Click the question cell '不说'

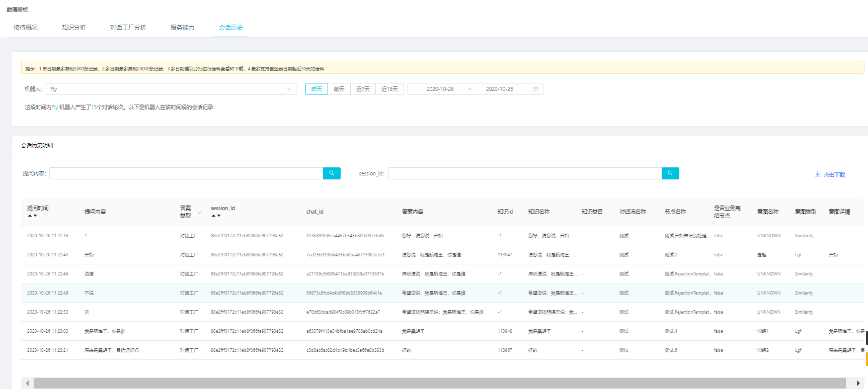89,293
